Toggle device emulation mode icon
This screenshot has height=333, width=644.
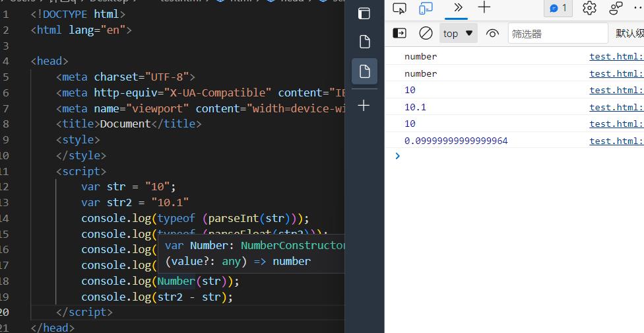pos(426,8)
